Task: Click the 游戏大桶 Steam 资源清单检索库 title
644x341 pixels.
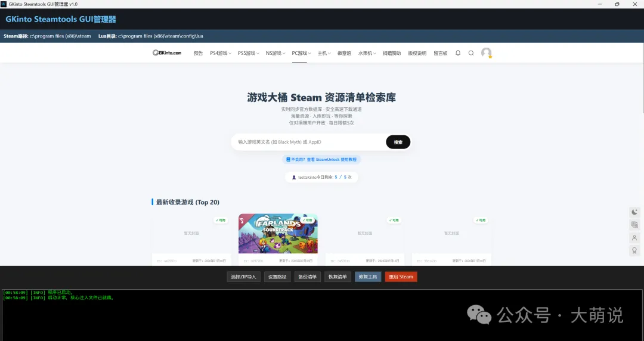Action: click(321, 97)
